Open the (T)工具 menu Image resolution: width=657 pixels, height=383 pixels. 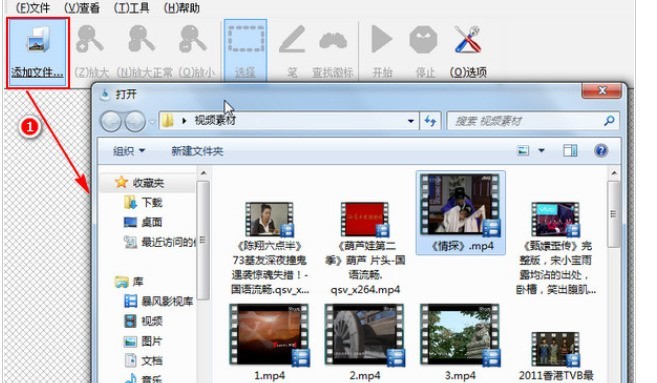point(131,8)
